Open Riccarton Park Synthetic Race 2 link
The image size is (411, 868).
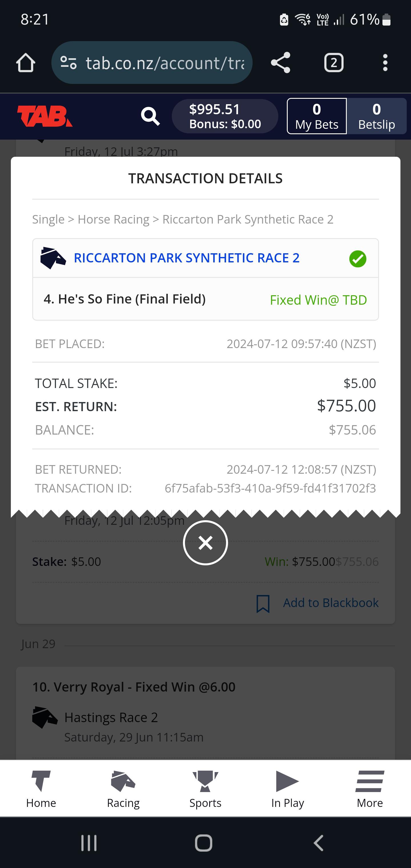[187, 258]
